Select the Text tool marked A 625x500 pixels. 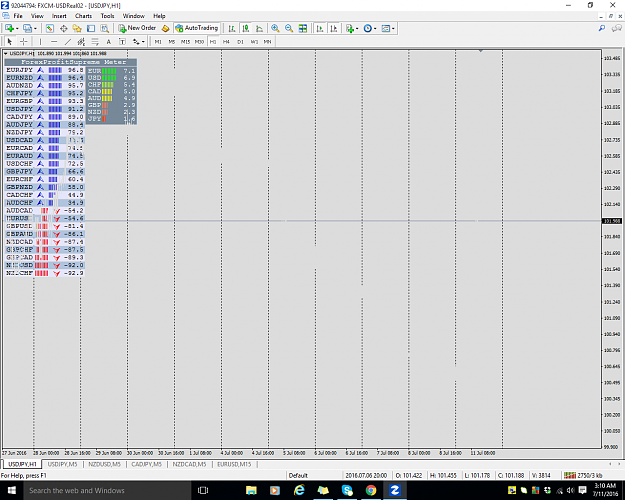(108, 41)
